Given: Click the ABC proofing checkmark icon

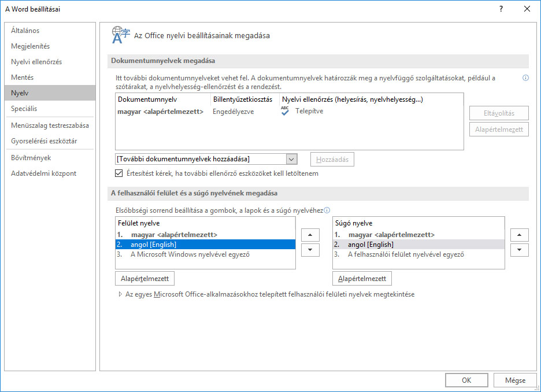Looking at the screenshot, I should 284,111.
